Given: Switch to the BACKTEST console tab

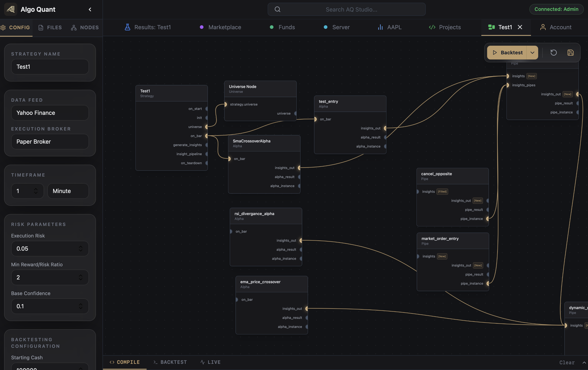Looking at the screenshot, I should (x=170, y=362).
